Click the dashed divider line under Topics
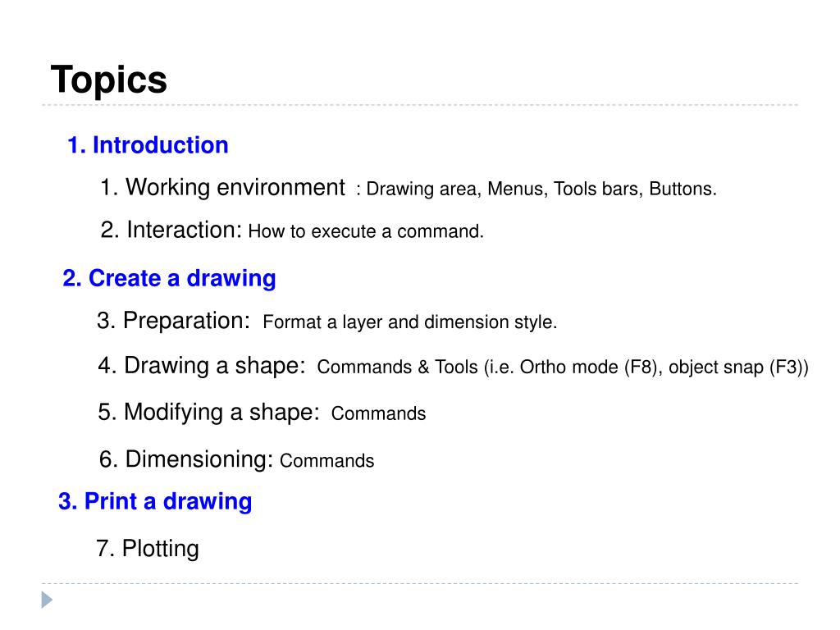 [420, 105]
